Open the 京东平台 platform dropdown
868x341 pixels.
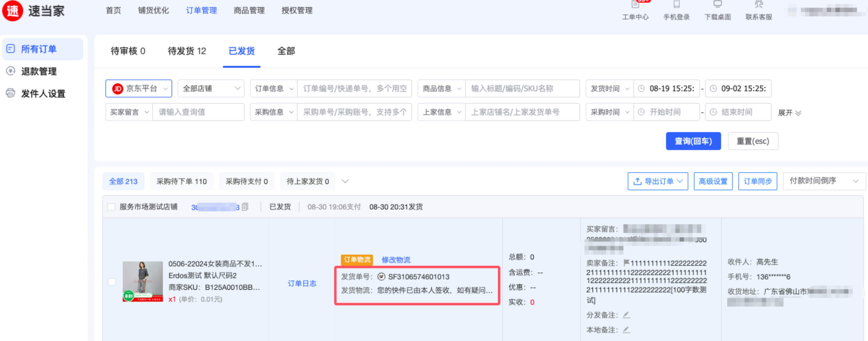[x=139, y=89]
